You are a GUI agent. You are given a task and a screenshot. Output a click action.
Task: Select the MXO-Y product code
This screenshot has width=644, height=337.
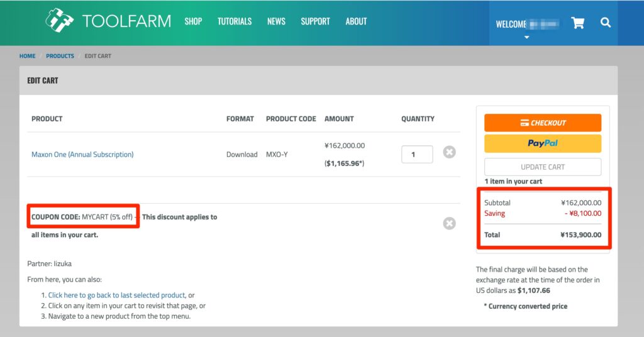tap(277, 154)
